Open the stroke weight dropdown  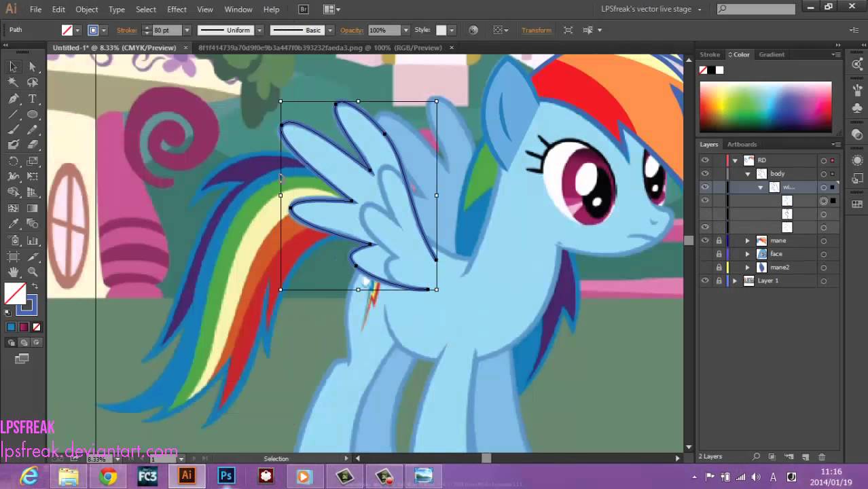point(187,31)
